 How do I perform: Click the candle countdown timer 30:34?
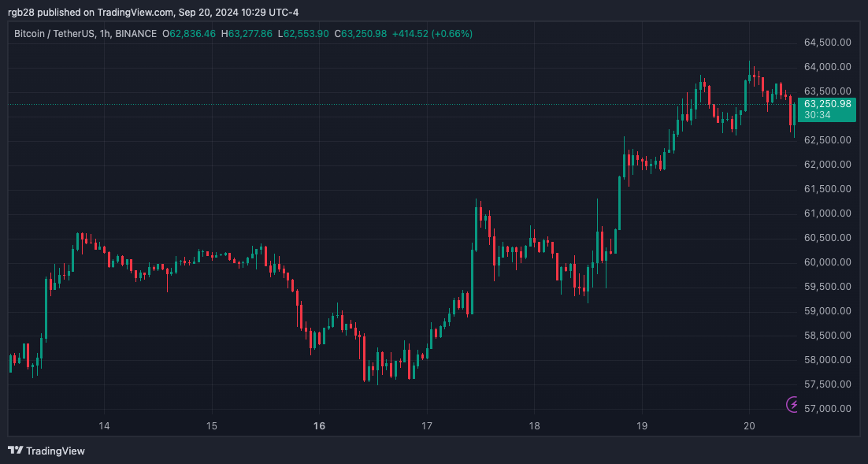pos(816,113)
